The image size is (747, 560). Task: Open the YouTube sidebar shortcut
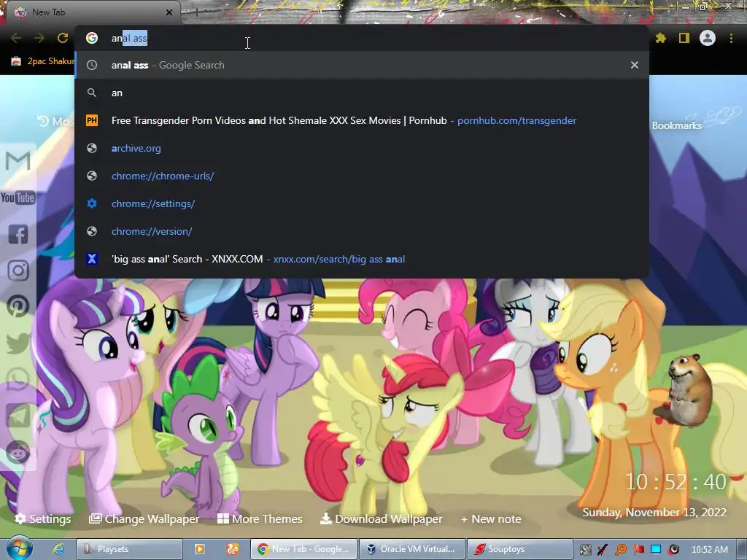pyautogui.click(x=18, y=198)
